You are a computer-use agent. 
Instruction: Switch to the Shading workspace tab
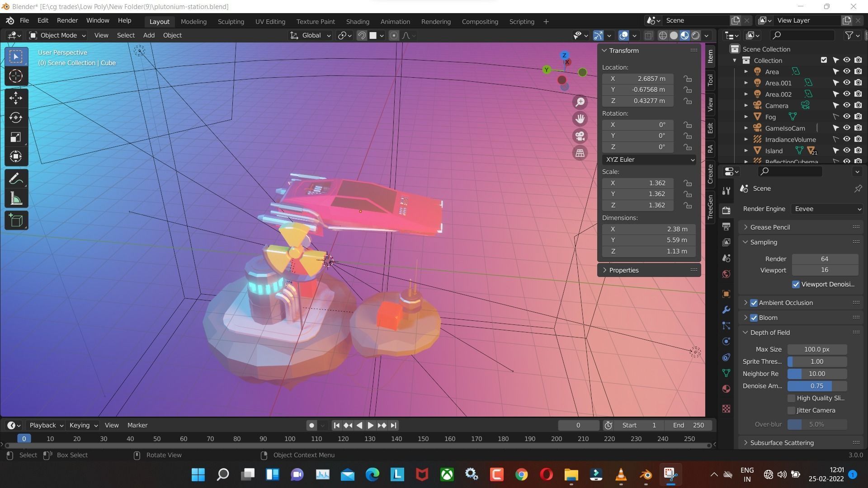point(358,21)
